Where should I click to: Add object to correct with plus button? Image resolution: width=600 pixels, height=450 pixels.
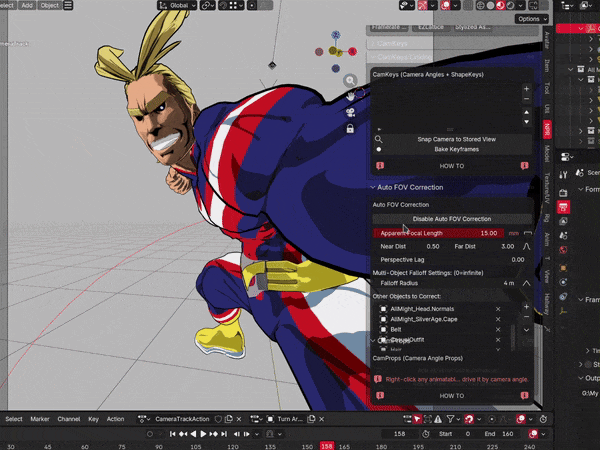click(527, 307)
